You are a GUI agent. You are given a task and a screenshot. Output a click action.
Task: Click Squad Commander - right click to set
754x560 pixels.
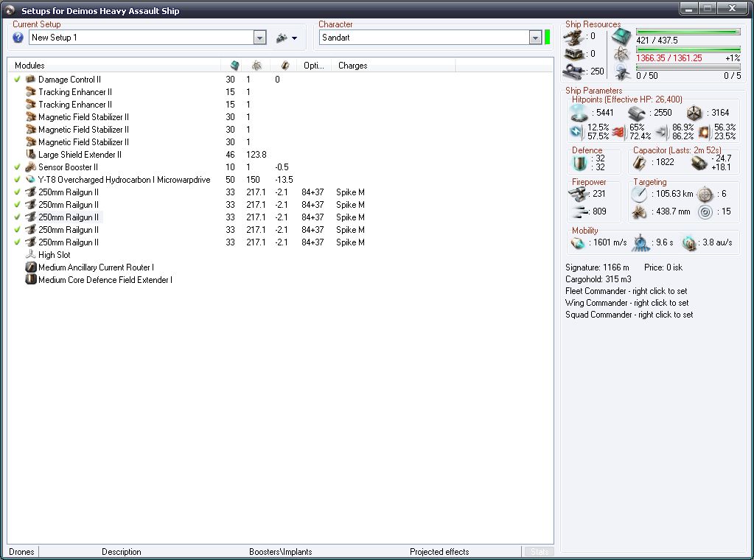coord(629,315)
